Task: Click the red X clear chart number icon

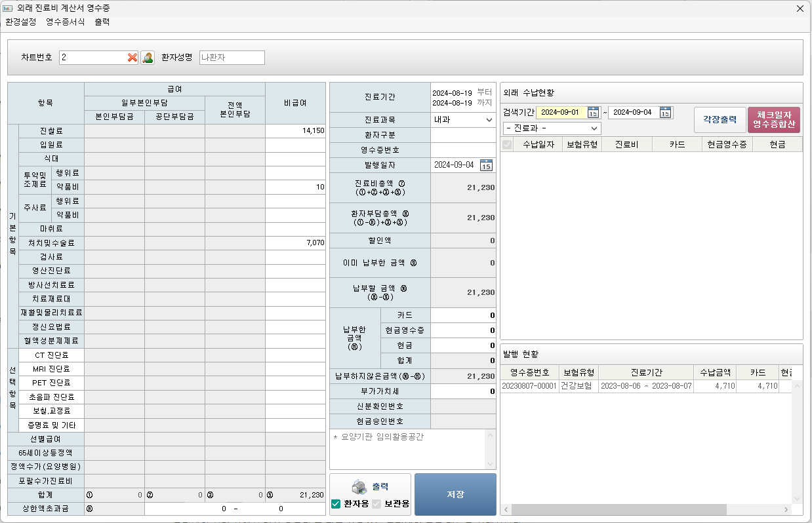Action: pos(132,58)
